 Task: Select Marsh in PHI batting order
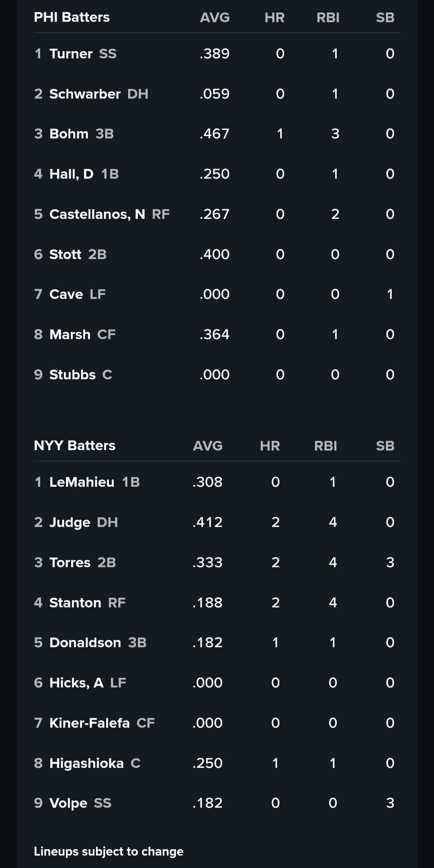[70, 335]
